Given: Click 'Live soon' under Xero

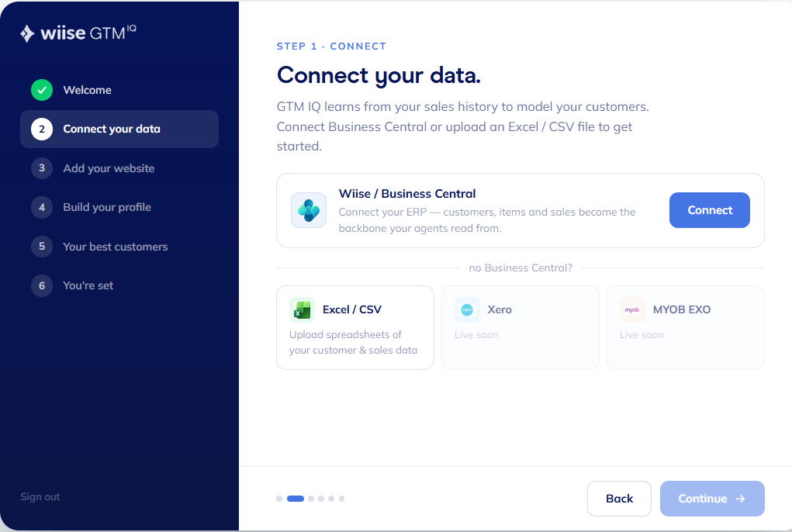Looking at the screenshot, I should click(x=476, y=335).
